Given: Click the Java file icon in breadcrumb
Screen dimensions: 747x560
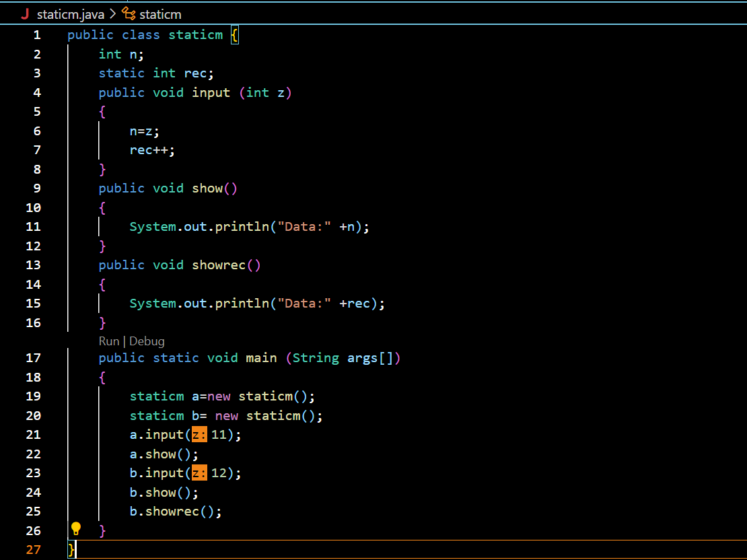Looking at the screenshot, I should tap(26, 14).
